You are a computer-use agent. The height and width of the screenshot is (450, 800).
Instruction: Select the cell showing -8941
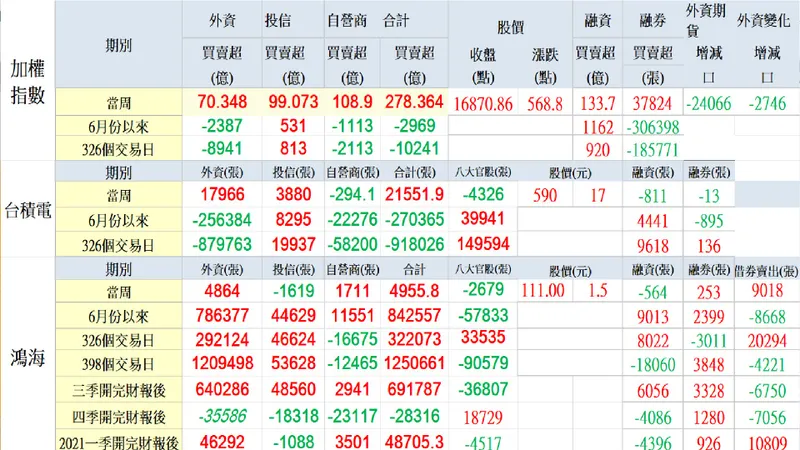point(222,148)
